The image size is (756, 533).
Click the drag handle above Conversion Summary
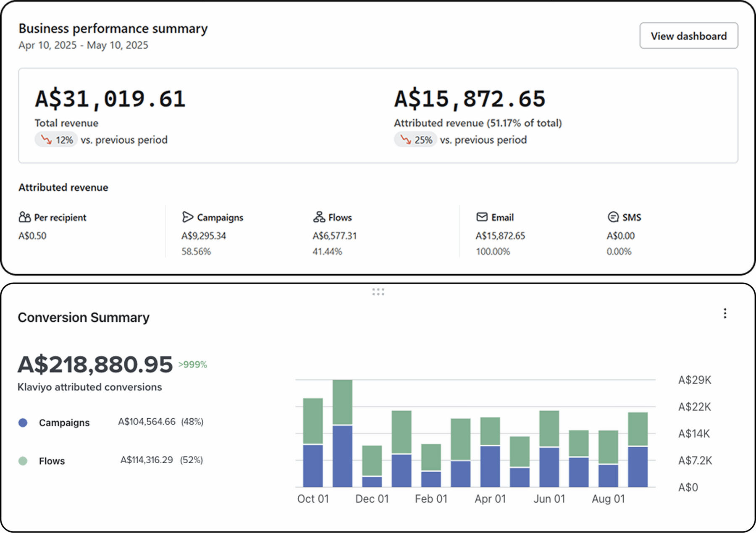click(378, 292)
